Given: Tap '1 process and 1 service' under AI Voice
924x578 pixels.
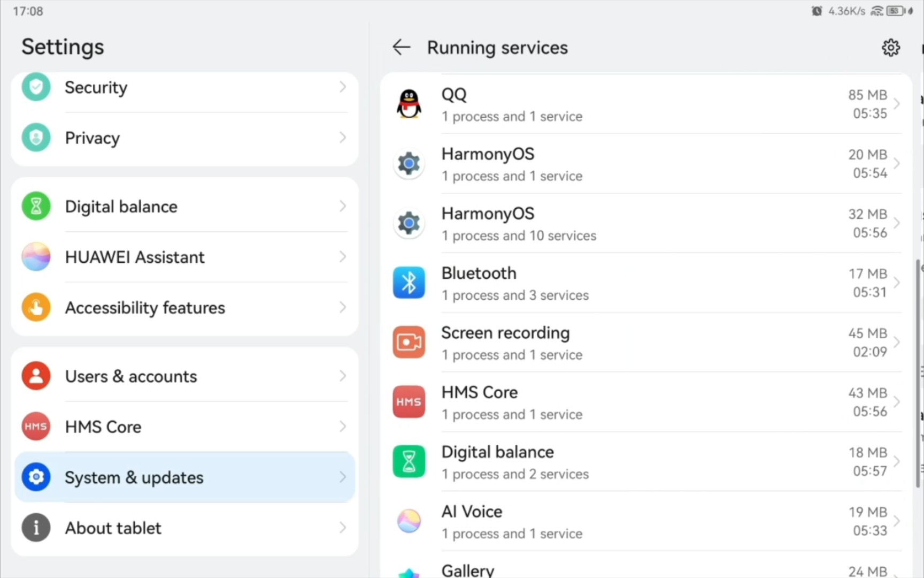Looking at the screenshot, I should coord(512,534).
